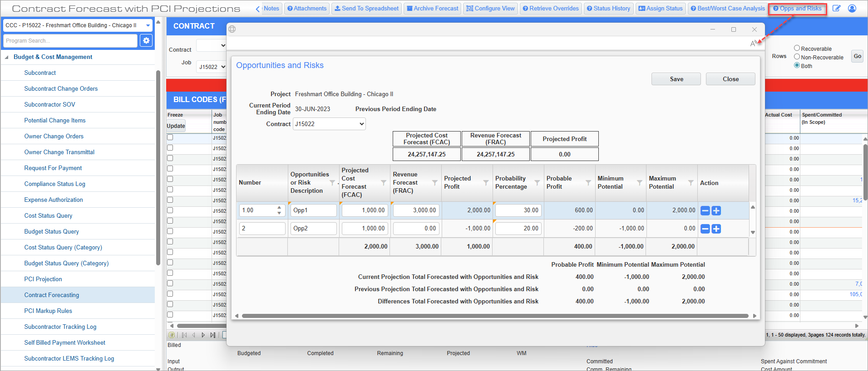Filter the Revenue Forecast (FRAC) column

coord(435,183)
